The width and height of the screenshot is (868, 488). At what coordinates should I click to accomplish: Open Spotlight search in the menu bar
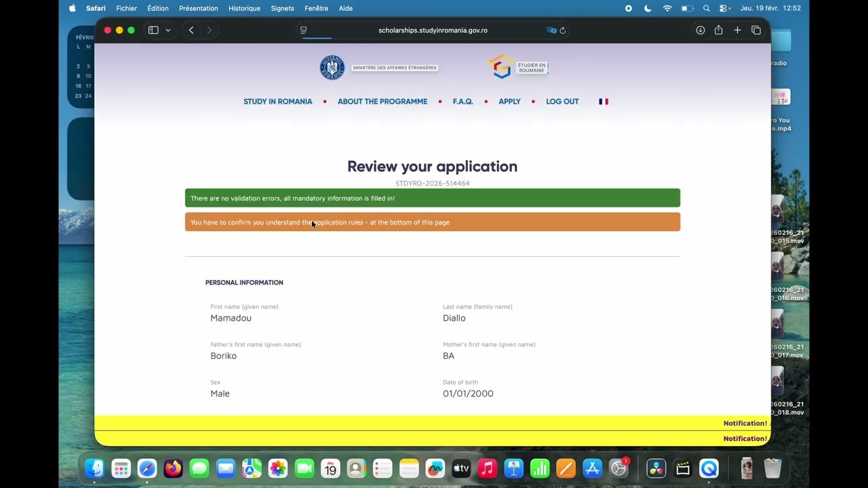click(x=707, y=8)
